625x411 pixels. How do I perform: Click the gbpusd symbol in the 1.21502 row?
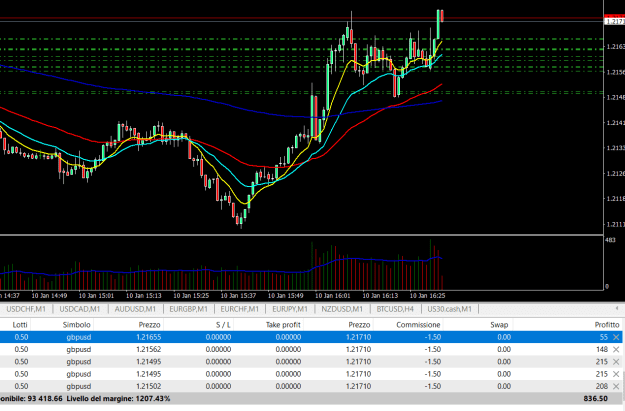point(79,386)
